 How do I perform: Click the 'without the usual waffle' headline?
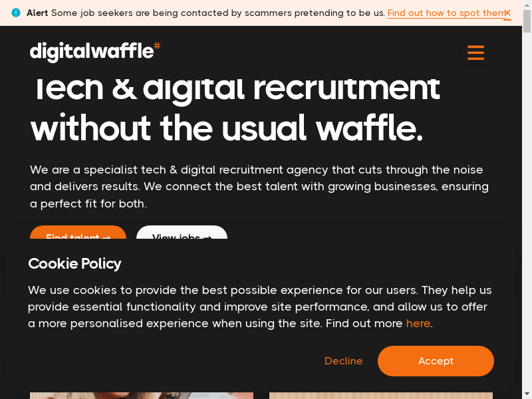click(226, 128)
